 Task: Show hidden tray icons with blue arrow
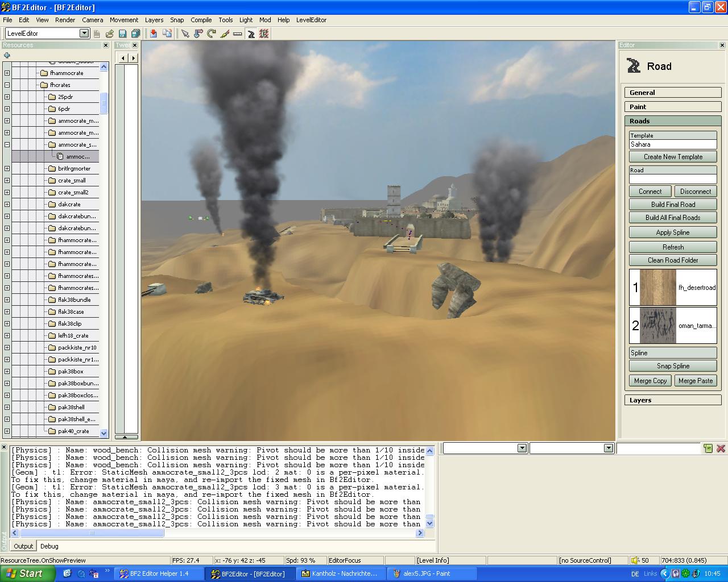tap(664, 573)
